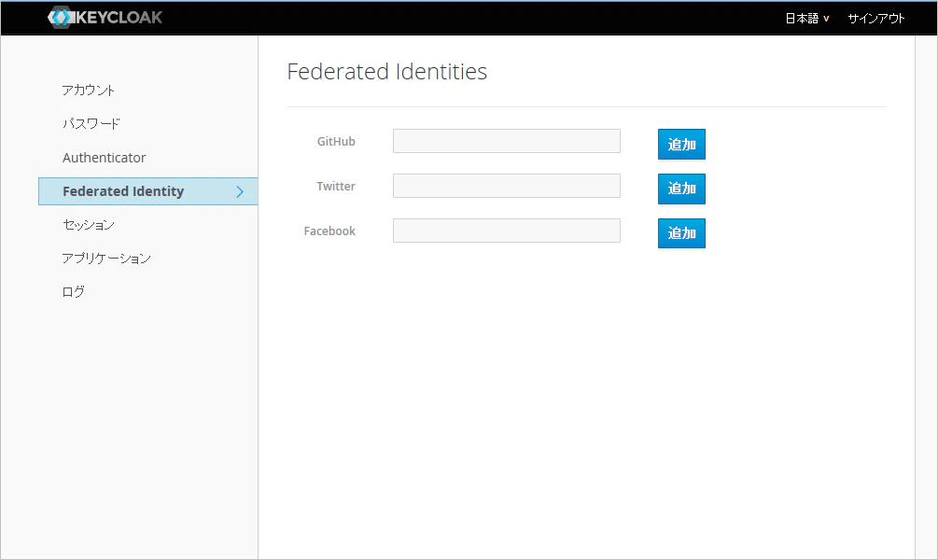Click the Twitter input field

pos(507,186)
